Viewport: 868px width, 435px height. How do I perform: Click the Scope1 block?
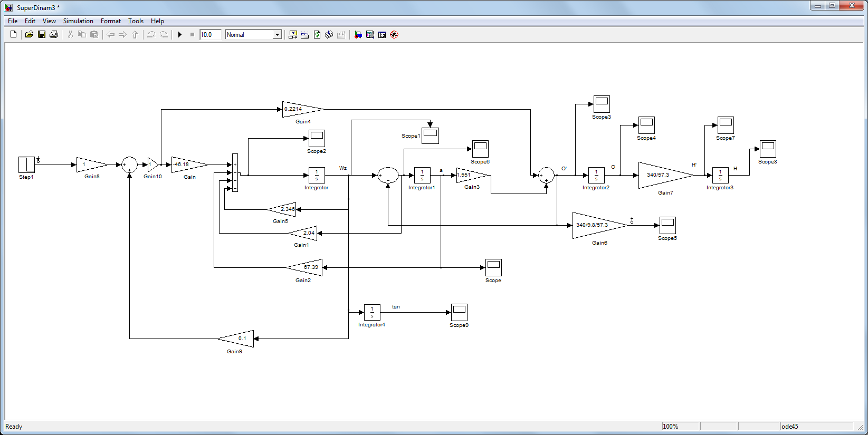(x=430, y=136)
